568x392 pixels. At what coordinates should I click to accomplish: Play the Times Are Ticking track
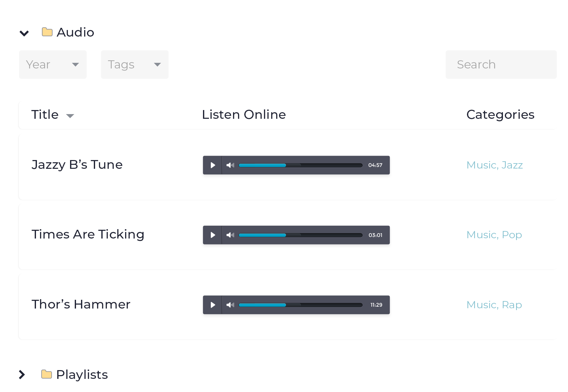213,235
